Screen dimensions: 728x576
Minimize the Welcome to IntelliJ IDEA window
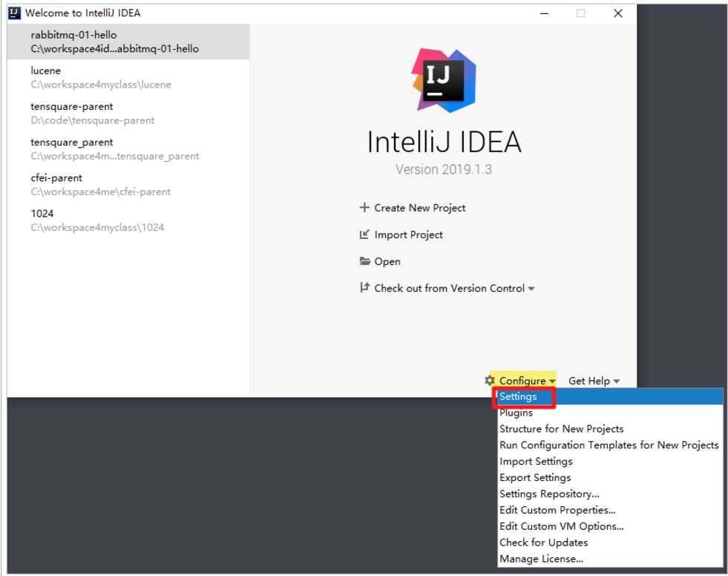[545, 13]
